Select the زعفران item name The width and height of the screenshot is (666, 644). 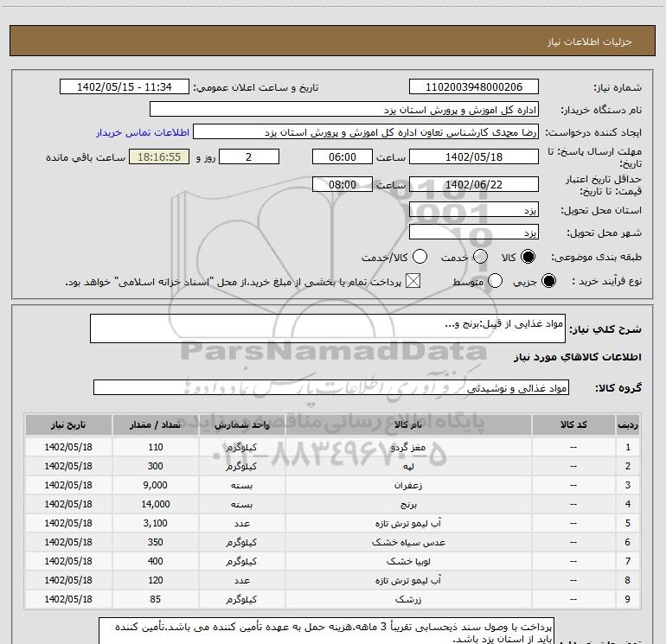pos(408,485)
